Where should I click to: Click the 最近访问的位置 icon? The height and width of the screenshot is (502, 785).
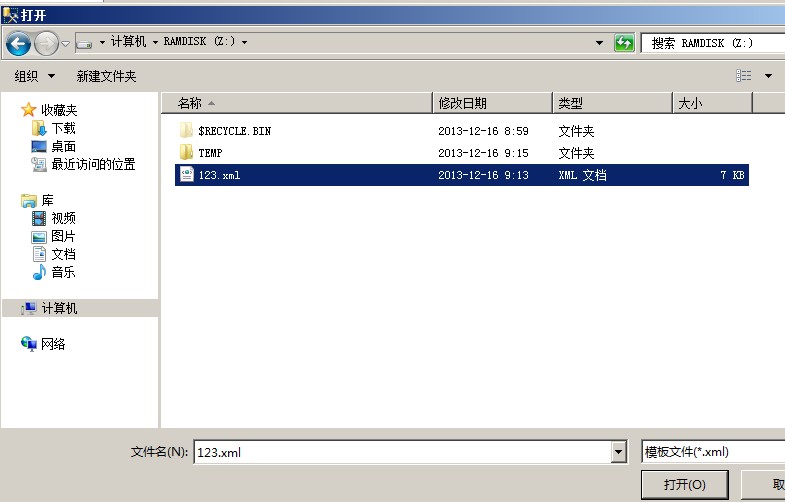[39, 164]
